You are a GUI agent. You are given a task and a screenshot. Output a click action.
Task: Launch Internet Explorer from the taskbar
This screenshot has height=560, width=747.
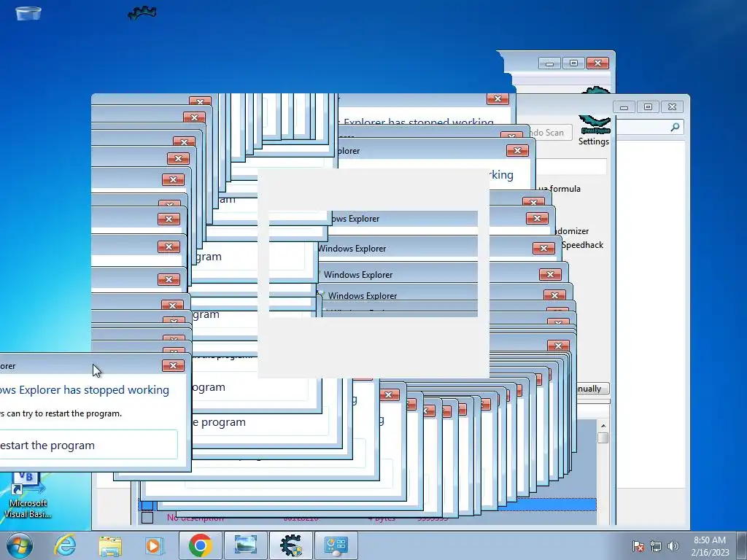click(65, 545)
